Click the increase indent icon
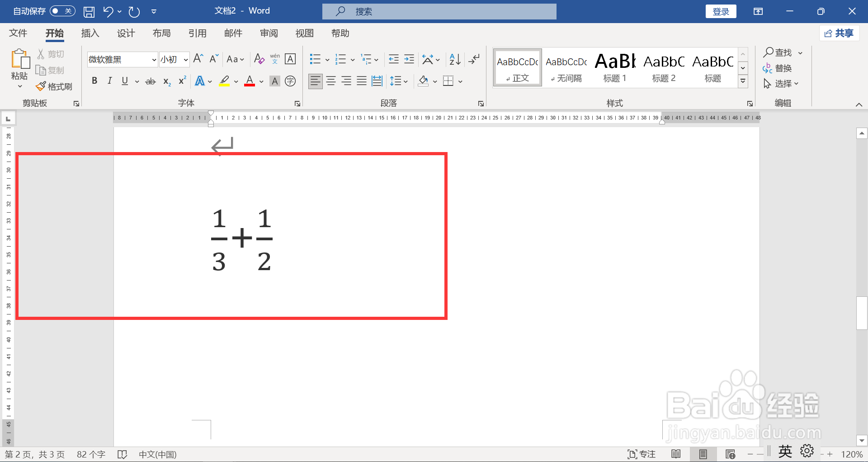868x462 pixels. 409,59
